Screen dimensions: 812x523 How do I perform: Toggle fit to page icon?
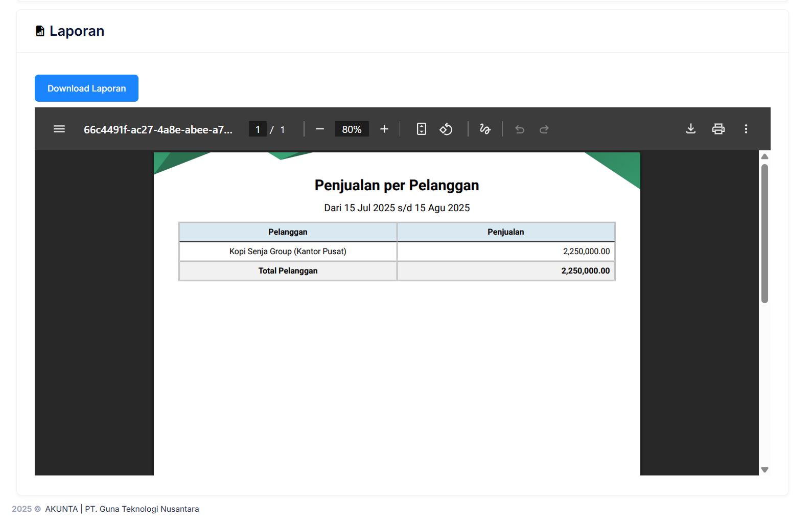422,129
